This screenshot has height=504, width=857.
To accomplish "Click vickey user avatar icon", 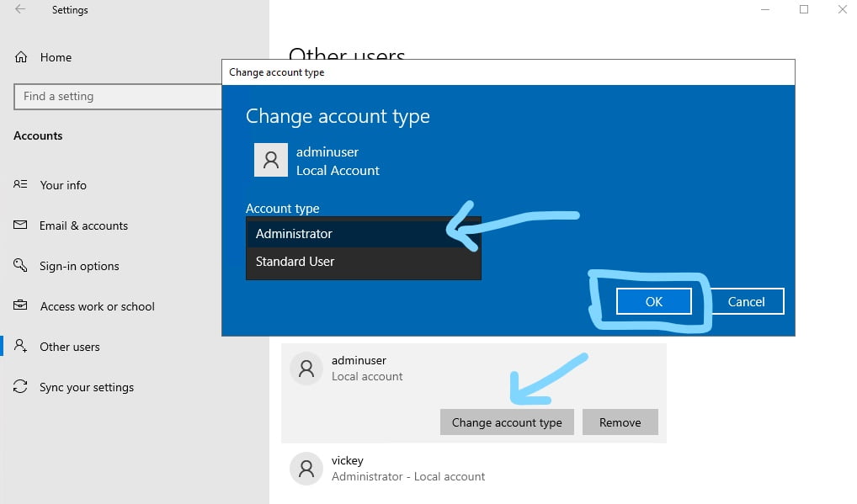I will click(306, 469).
